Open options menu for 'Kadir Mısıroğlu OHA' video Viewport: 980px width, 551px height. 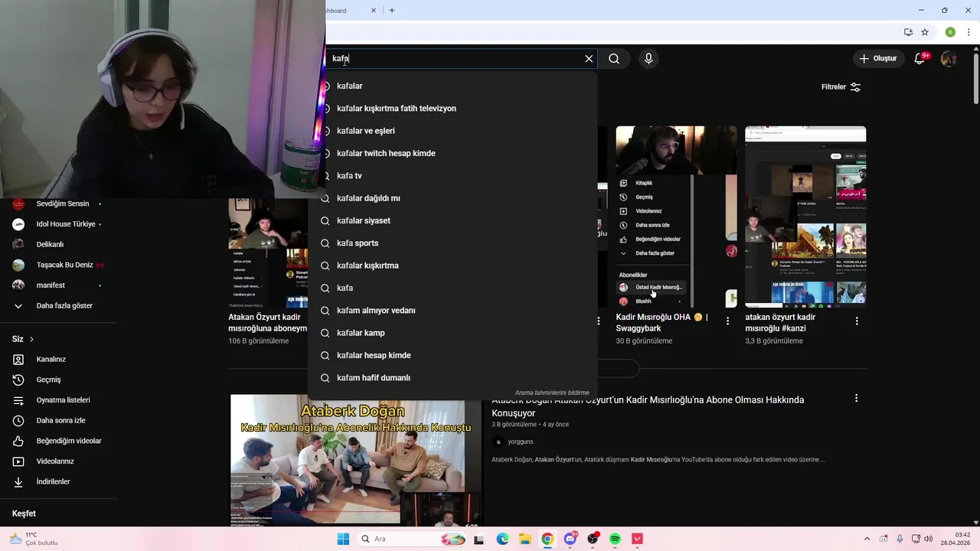point(727,321)
